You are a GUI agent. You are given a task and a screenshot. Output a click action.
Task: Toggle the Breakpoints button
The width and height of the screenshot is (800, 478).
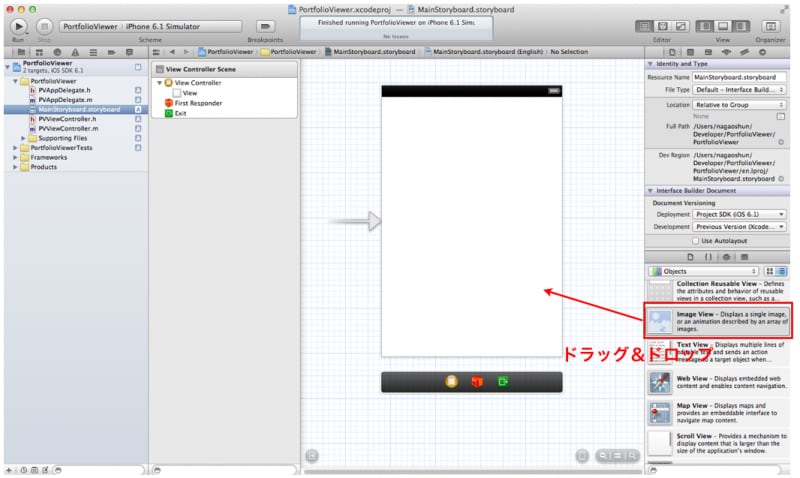(265, 26)
